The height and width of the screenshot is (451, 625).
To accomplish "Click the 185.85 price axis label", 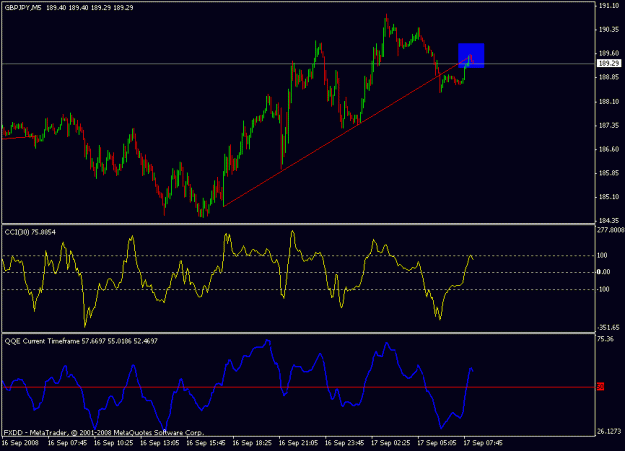I will (609, 173).
